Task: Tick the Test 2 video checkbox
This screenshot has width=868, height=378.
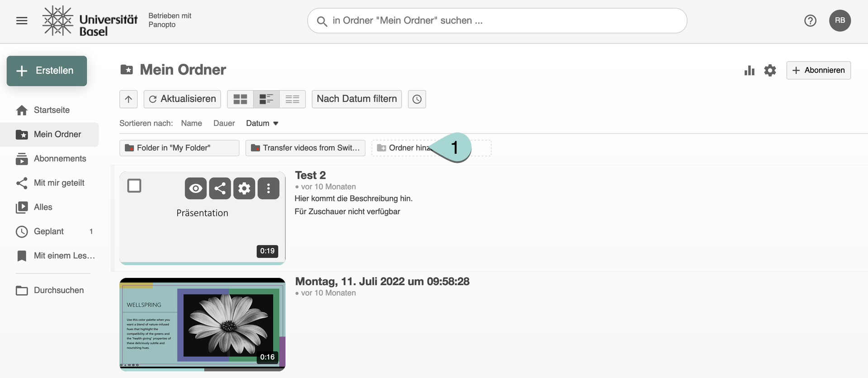Action: pyautogui.click(x=134, y=186)
